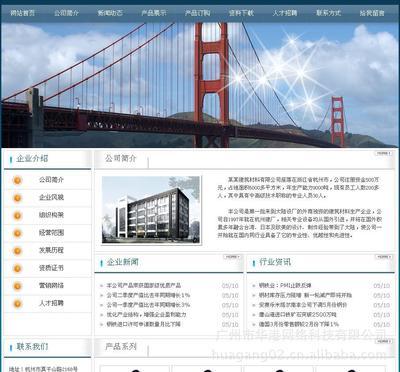The width and height of the screenshot is (400, 372).
Task: Open sidebar link 营销网络
Action: pos(51,285)
